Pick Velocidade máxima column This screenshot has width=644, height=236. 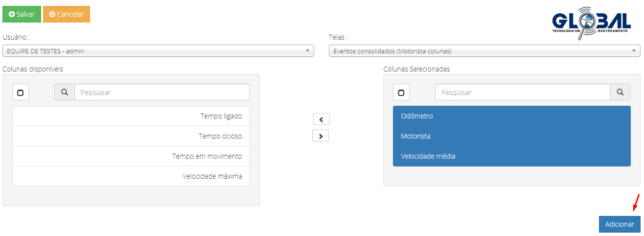coord(131,176)
